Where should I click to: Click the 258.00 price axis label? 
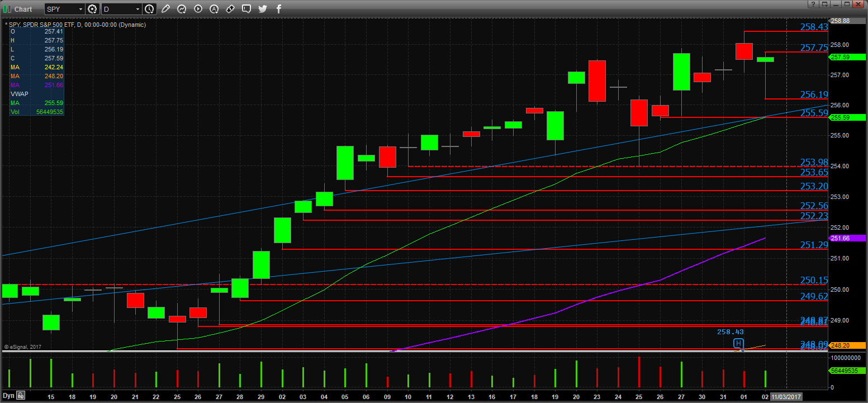click(x=841, y=45)
